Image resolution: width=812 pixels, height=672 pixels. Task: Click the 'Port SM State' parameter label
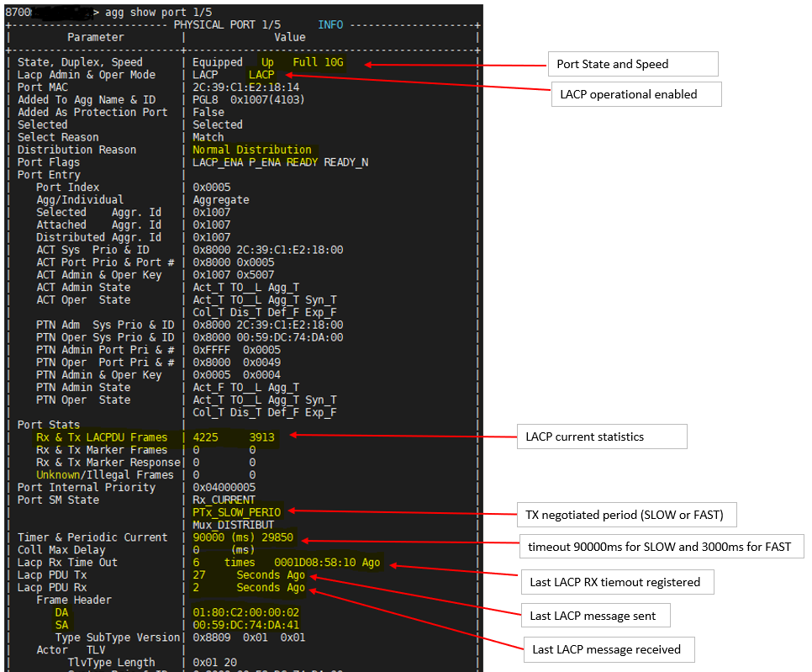click(x=58, y=500)
